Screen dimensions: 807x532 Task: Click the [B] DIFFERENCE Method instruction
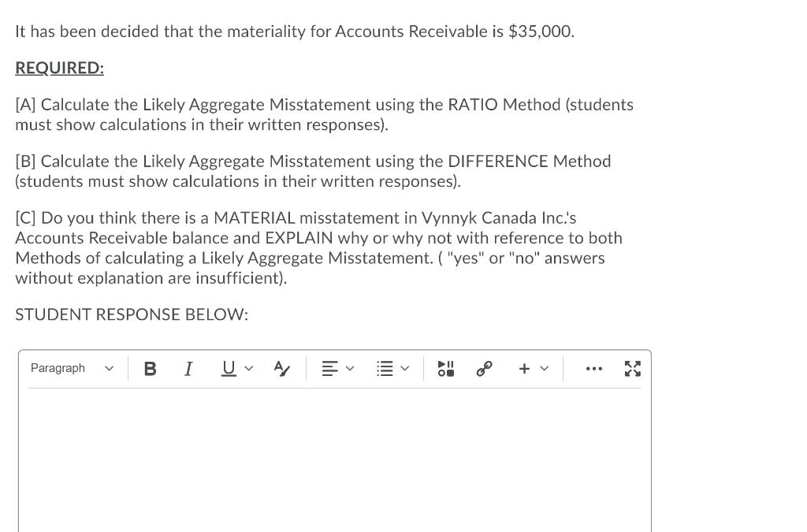(x=313, y=171)
